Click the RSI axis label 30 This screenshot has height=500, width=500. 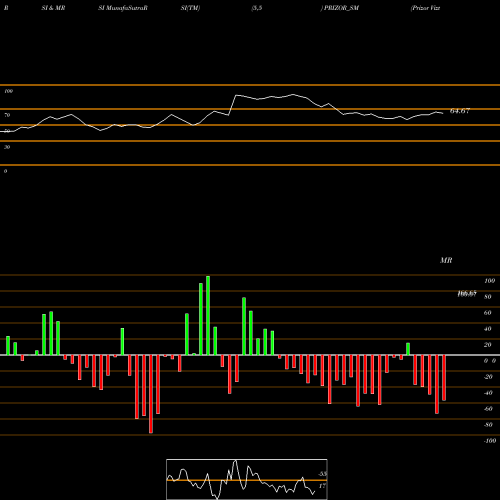7,147
